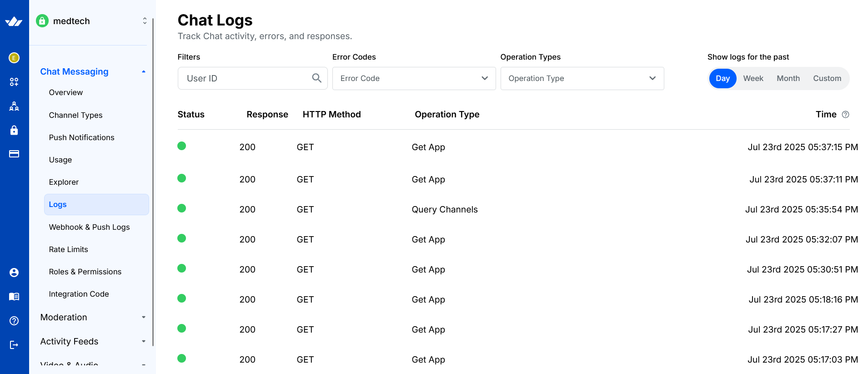Click the padlock security icon in sidebar
This screenshot has width=868, height=374.
(14, 130)
